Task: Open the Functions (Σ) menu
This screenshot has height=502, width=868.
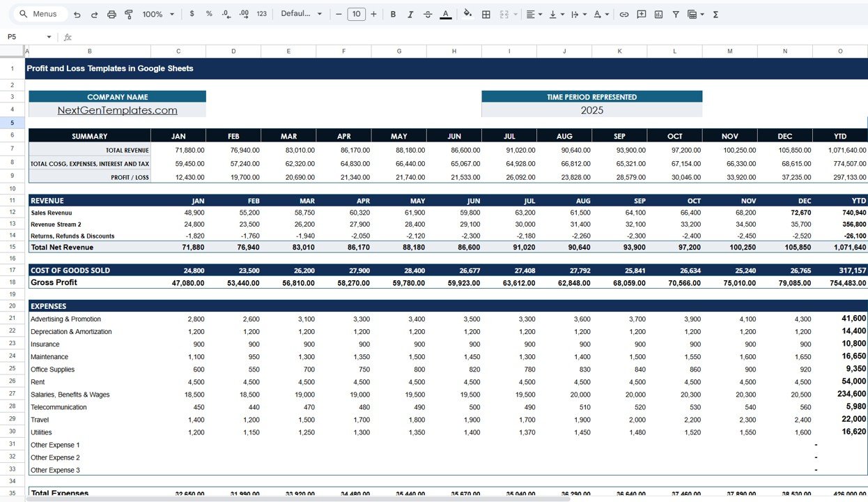Action: pos(715,14)
